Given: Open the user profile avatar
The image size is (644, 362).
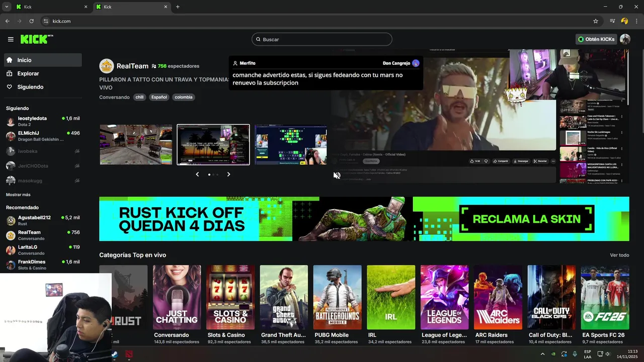Looking at the screenshot, I should (x=625, y=39).
